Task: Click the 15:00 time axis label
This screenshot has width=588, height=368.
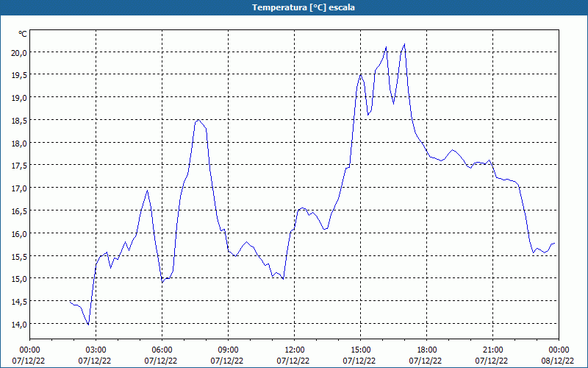Action: point(361,350)
